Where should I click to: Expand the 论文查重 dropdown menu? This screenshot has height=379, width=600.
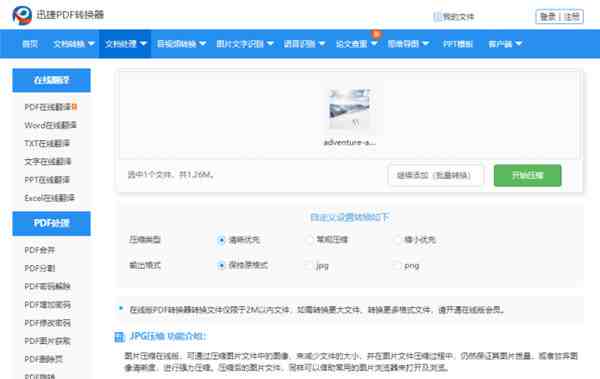(x=357, y=44)
